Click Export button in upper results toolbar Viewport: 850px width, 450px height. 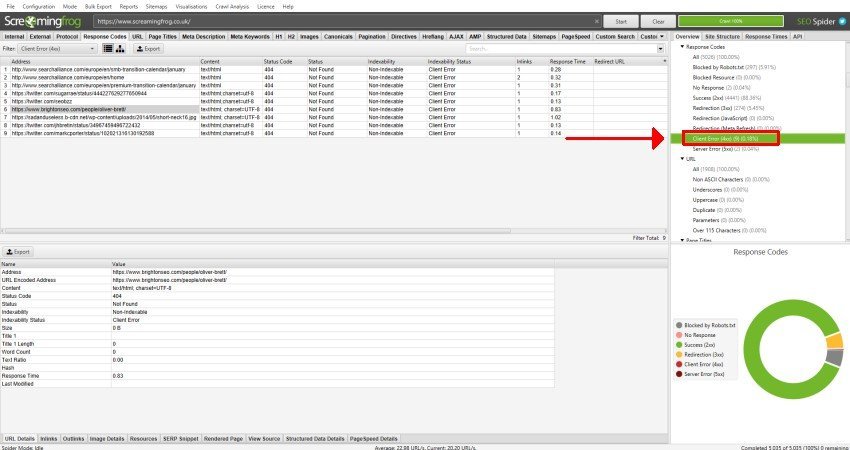click(x=148, y=48)
